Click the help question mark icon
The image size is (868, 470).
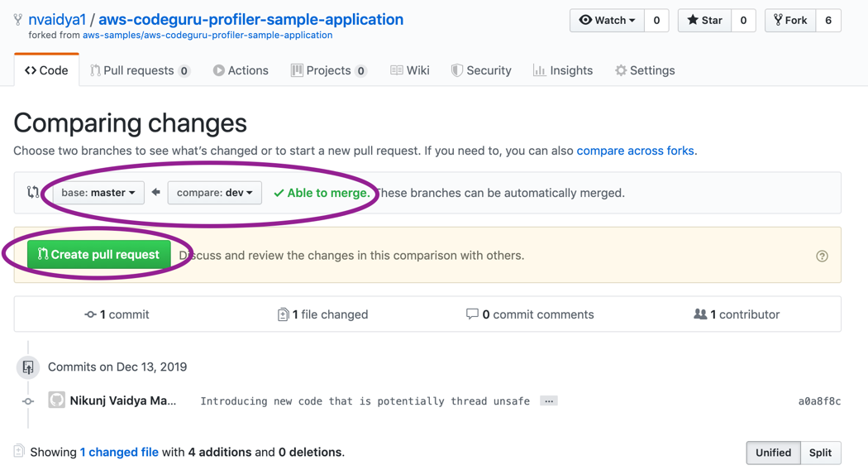tap(822, 256)
